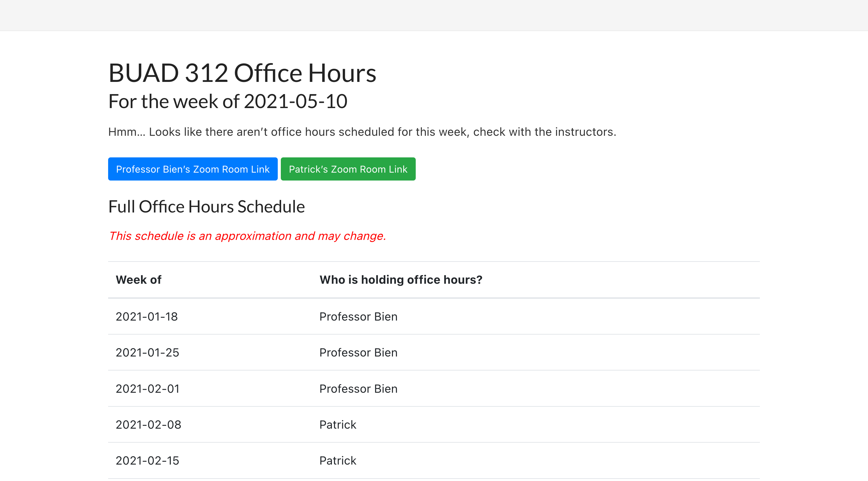Click Professor Bien in the first schedule row
The width and height of the screenshot is (868, 481).
[x=358, y=316]
